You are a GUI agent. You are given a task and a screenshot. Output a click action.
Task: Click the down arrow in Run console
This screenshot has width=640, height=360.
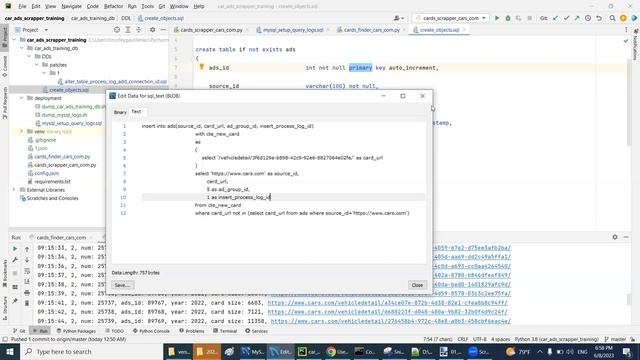tap(27, 260)
